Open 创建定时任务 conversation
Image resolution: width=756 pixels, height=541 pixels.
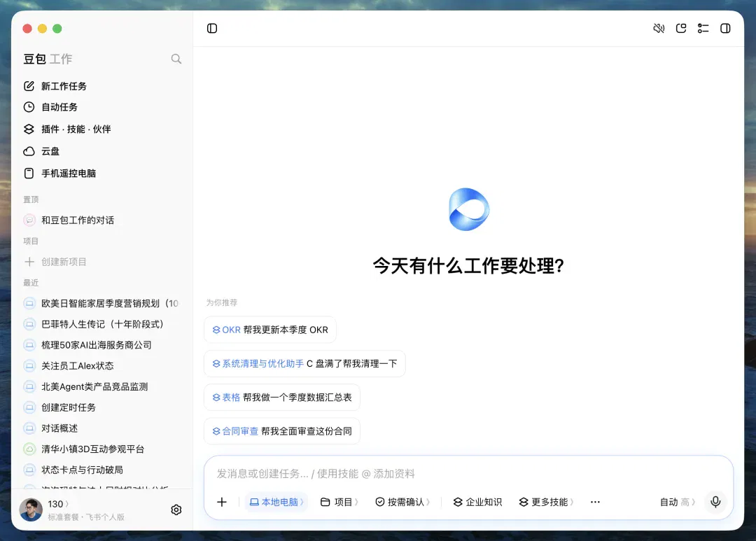(x=101, y=407)
